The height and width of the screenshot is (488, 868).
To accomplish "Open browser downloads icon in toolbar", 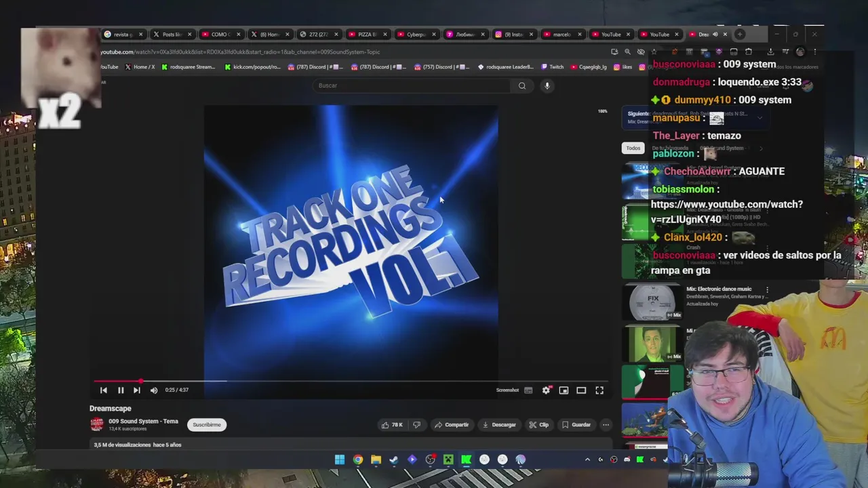I will 770,52.
